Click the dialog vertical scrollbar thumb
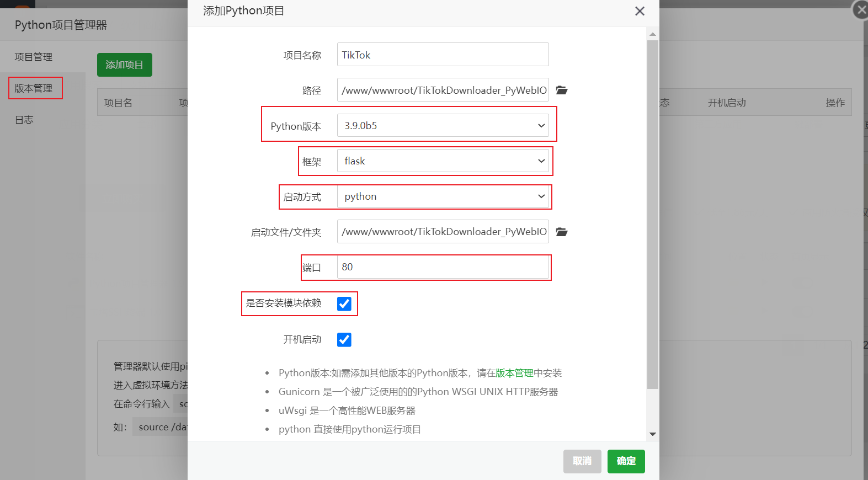The height and width of the screenshot is (480, 868). 653,214
